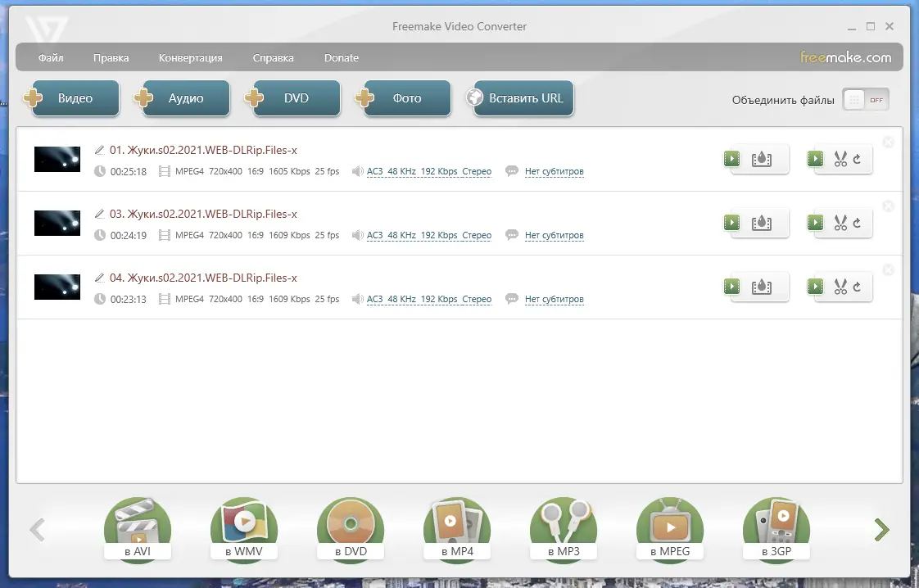Show previous output formats with left arrow

pos(38,529)
